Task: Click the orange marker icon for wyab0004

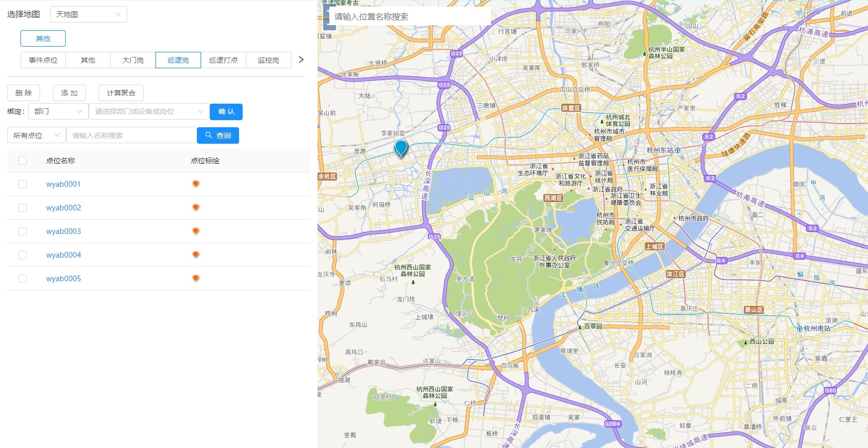Action: point(195,255)
